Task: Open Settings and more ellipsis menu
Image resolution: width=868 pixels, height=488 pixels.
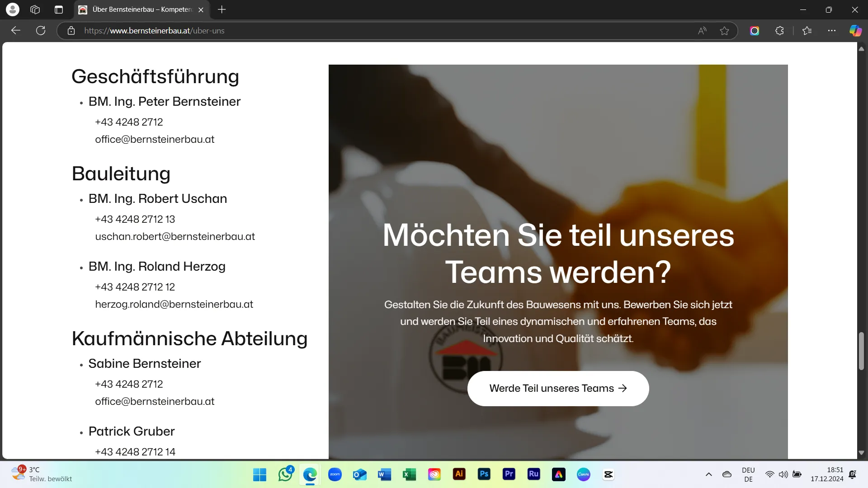Action: 832,31
